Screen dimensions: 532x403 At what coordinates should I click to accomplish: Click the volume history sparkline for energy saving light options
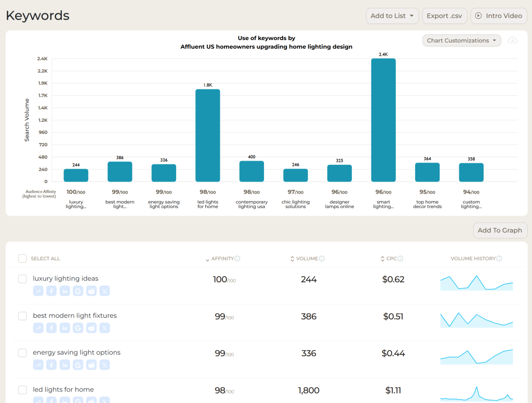tap(476, 357)
